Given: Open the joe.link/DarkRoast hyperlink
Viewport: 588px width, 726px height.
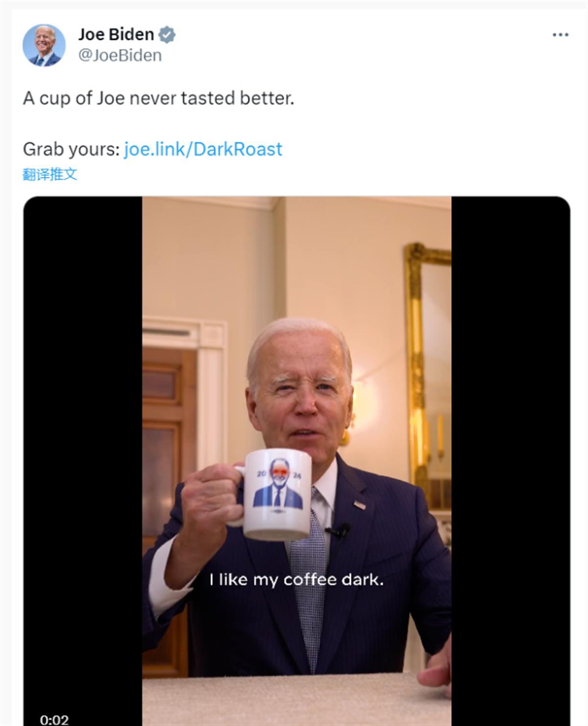Looking at the screenshot, I should [203, 148].
